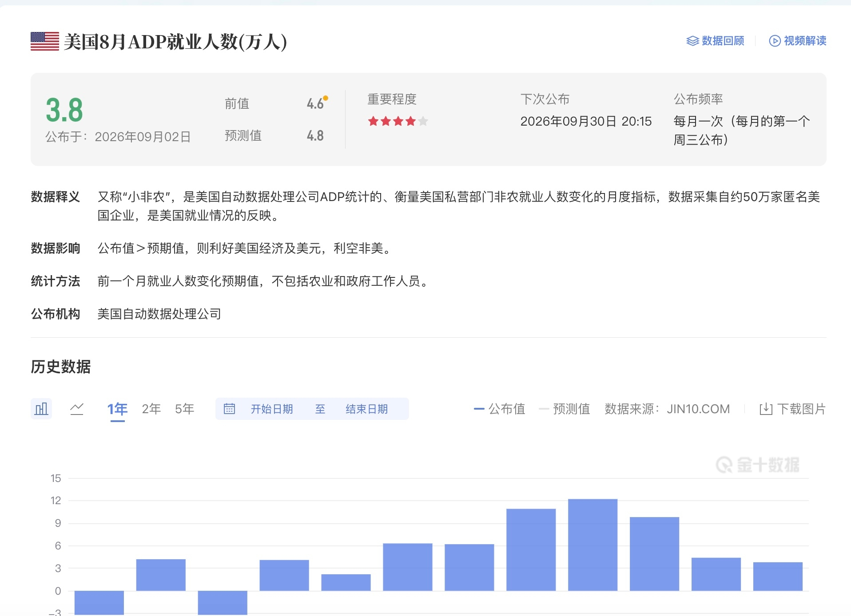Image resolution: width=851 pixels, height=616 pixels.
Task: Select the 2年 time range tab
Action: 151,409
